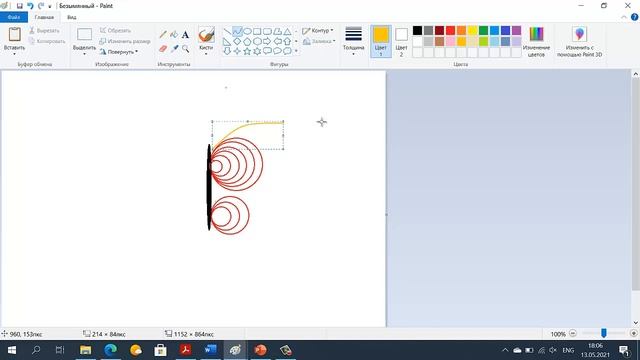Screen dimensions: 640x360
Task: Open Edit with Paint 3D
Action: point(580,41)
